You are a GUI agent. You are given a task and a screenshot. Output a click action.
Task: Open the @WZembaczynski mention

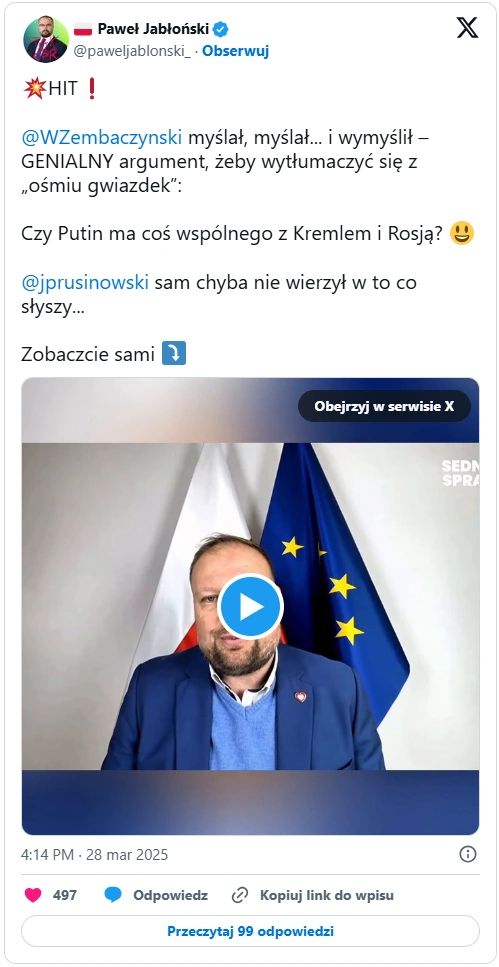pyautogui.click(x=102, y=137)
